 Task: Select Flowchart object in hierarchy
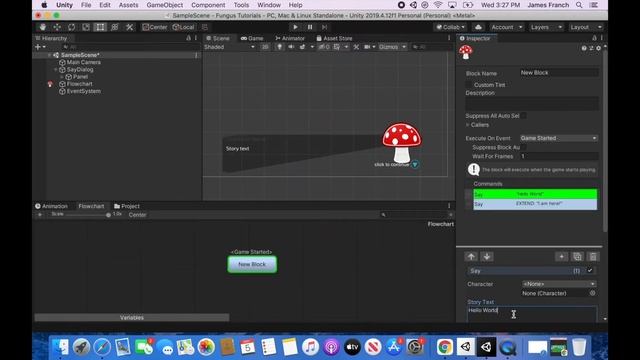click(79, 84)
